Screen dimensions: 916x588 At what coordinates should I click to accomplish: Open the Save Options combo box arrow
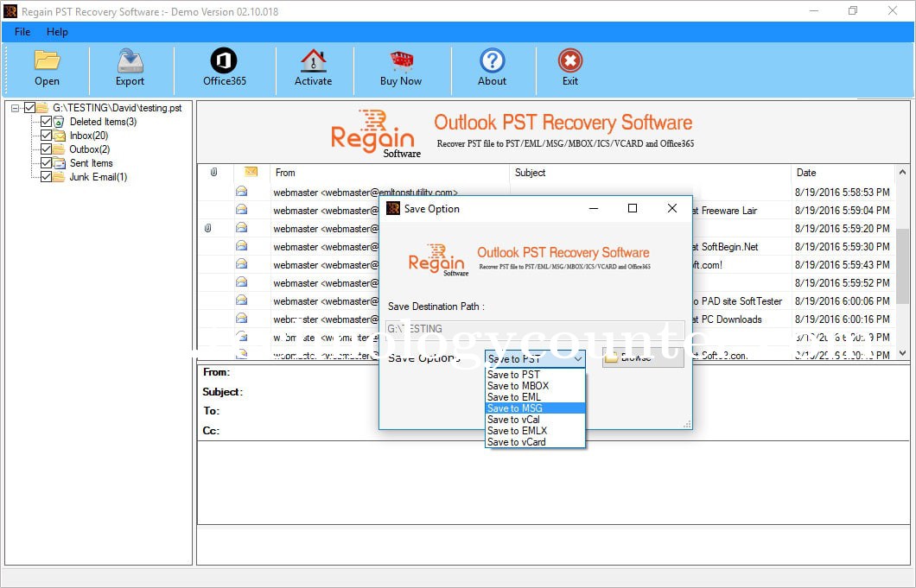point(577,358)
